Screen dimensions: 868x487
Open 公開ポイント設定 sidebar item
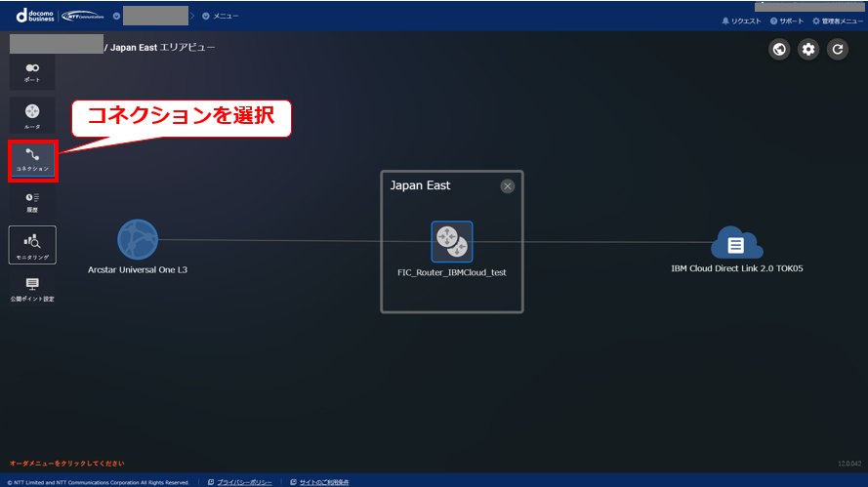click(32, 290)
